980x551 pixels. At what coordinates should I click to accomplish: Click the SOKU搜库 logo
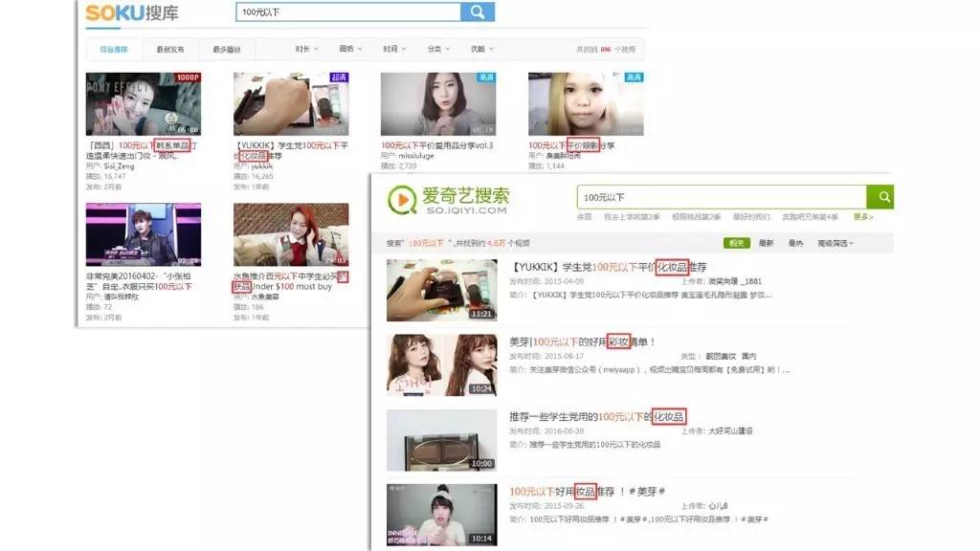tap(132, 12)
